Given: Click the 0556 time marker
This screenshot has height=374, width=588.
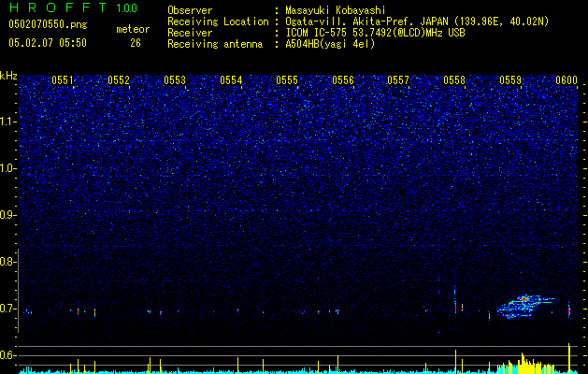Looking at the screenshot, I should point(343,80).
